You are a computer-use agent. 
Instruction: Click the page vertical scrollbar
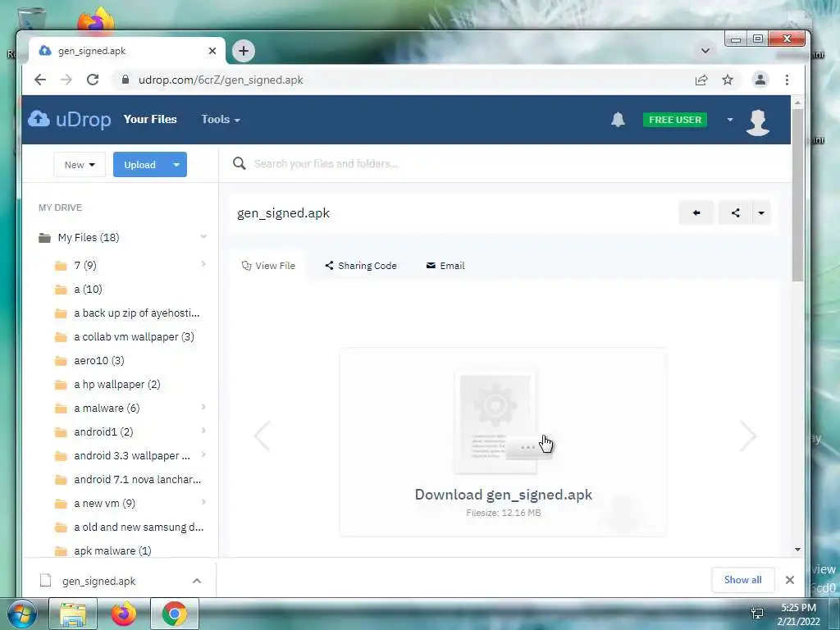click(797, 194)
